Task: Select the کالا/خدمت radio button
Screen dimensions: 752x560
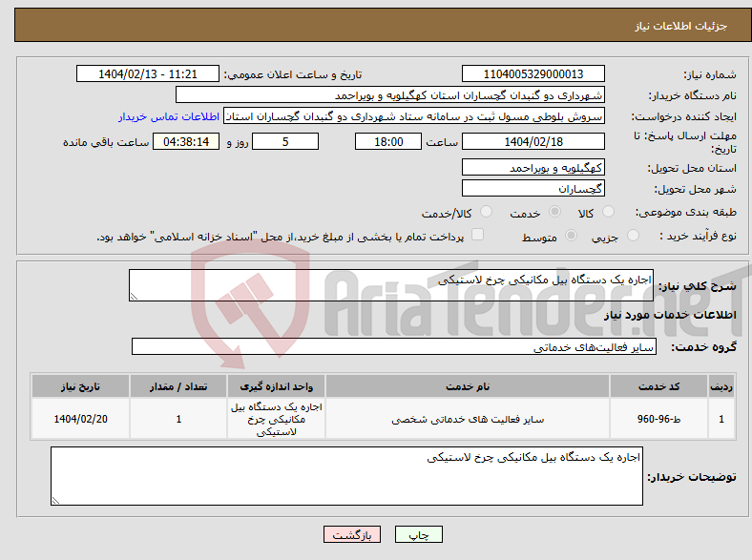Action: point(487,212)
